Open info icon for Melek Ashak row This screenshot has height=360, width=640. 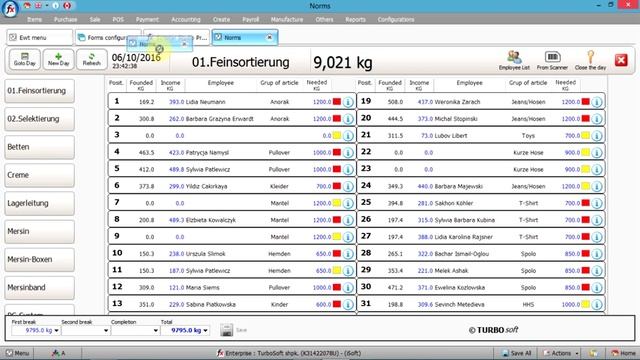pos(597,271)
